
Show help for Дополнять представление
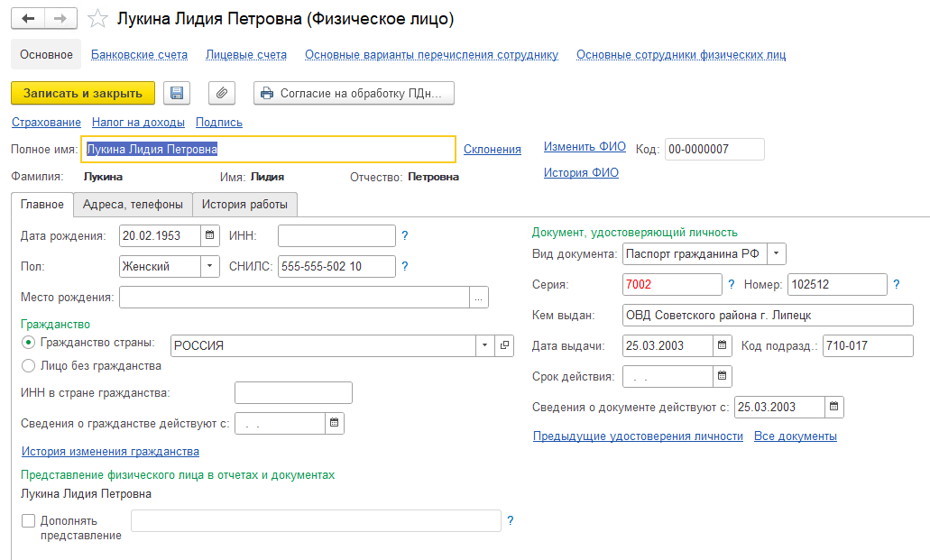510,520
